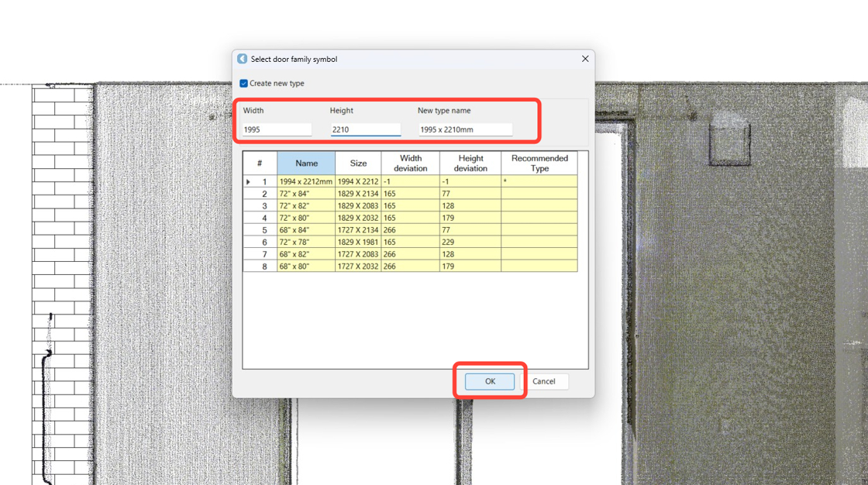868x485 pixels.
Task: Click row number 8 cell
Action: click(x=260, y=267)
